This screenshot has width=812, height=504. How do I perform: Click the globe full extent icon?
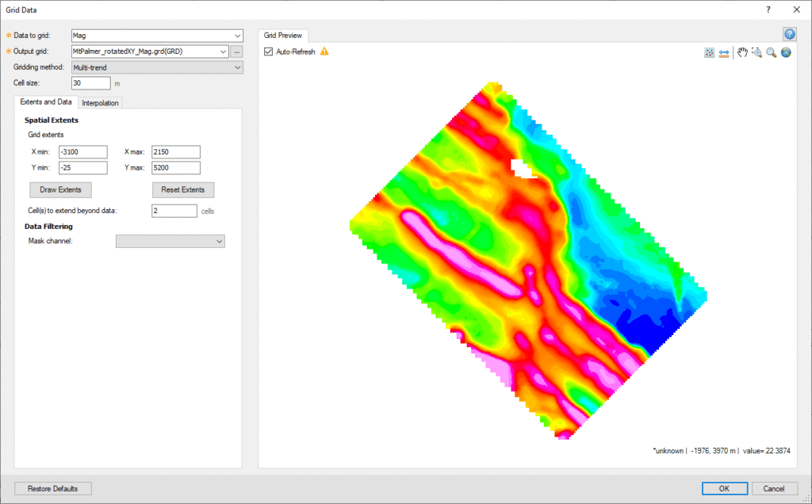[x=786, y=52]
